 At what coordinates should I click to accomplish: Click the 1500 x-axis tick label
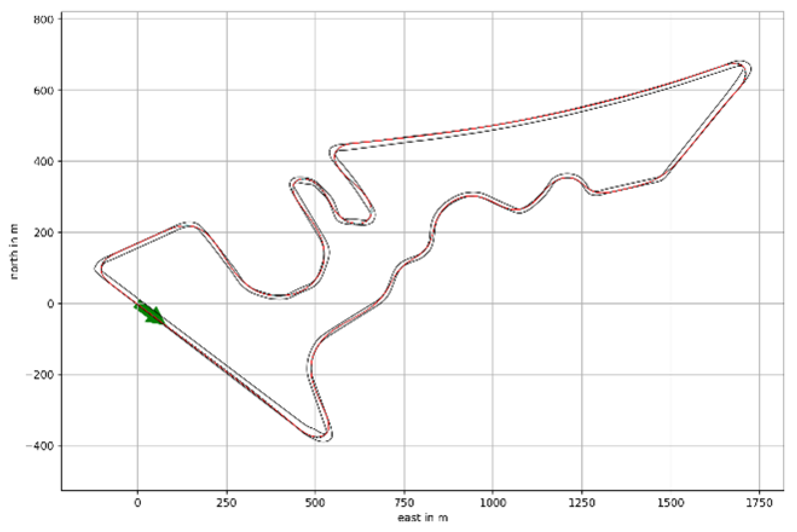[671, 503]
